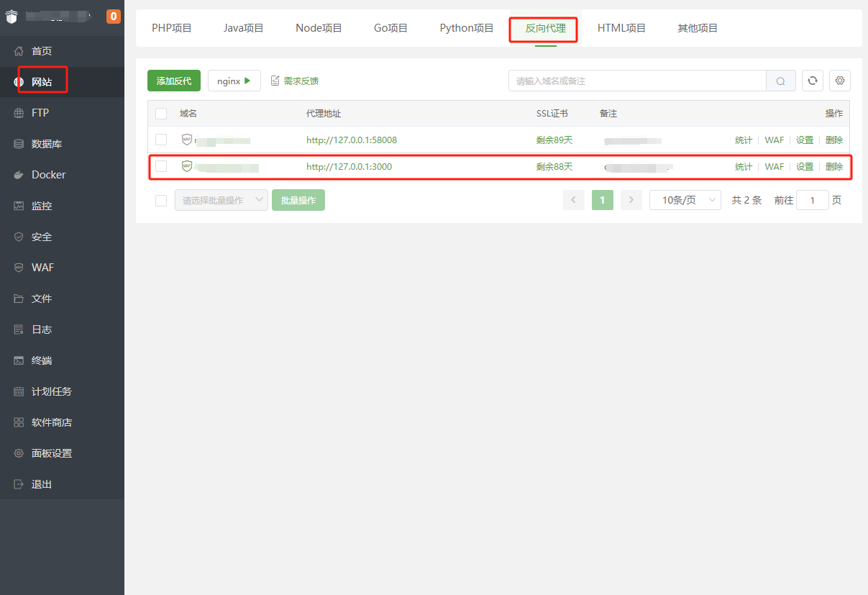Click the nginx green play arrow
Screen dimensions: 868x595
click(x=247, y=81)
